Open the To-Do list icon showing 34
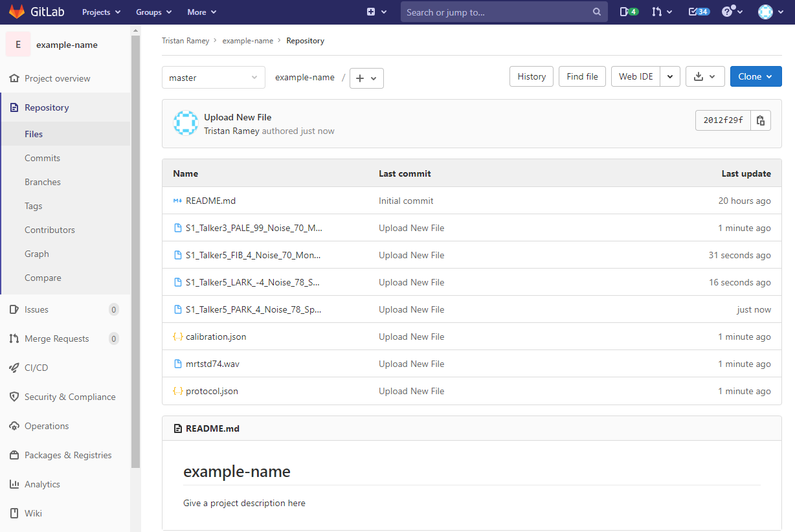Image resolution: width=795 pixels, height=532 pixels. tap(698, 12)
